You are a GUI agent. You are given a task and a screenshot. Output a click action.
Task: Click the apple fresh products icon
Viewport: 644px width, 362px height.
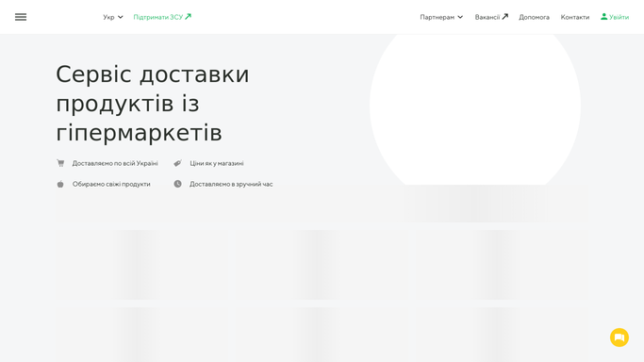60,184
